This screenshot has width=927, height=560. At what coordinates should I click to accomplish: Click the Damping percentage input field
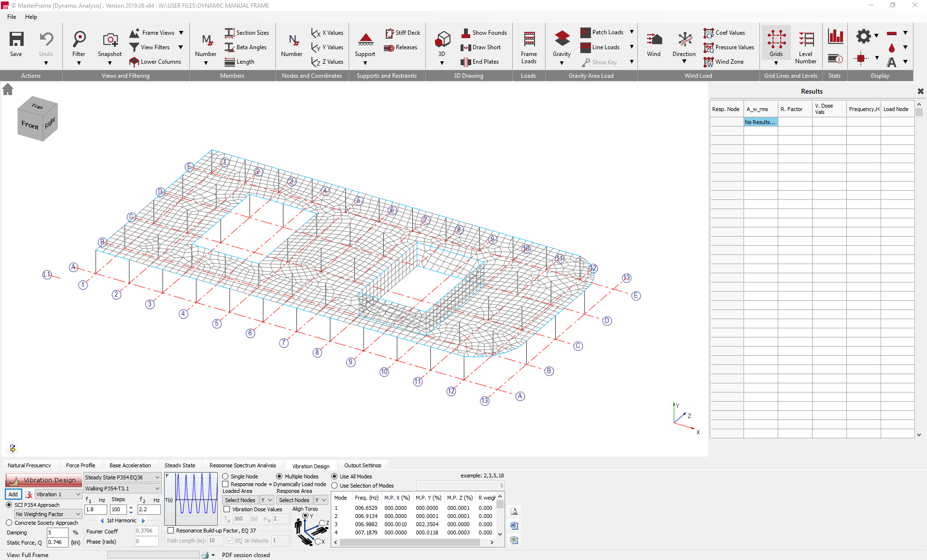[57, 532]
